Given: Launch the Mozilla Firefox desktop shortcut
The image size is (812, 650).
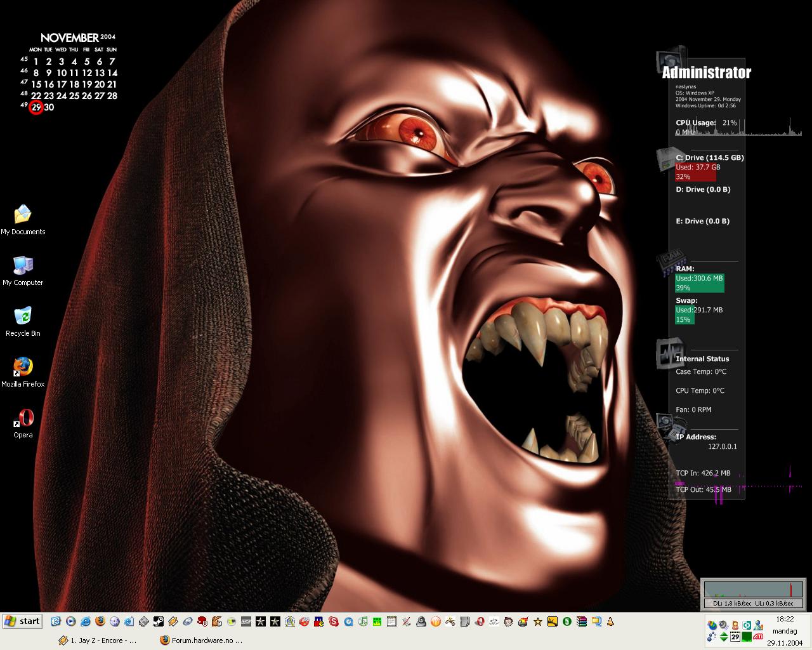Looking at the screenshot, I should click(x=23, y=372).
